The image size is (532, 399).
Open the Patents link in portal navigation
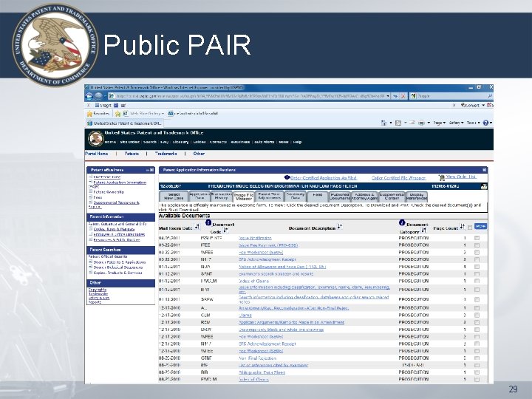pyautogui.click(x=132, y=154)
